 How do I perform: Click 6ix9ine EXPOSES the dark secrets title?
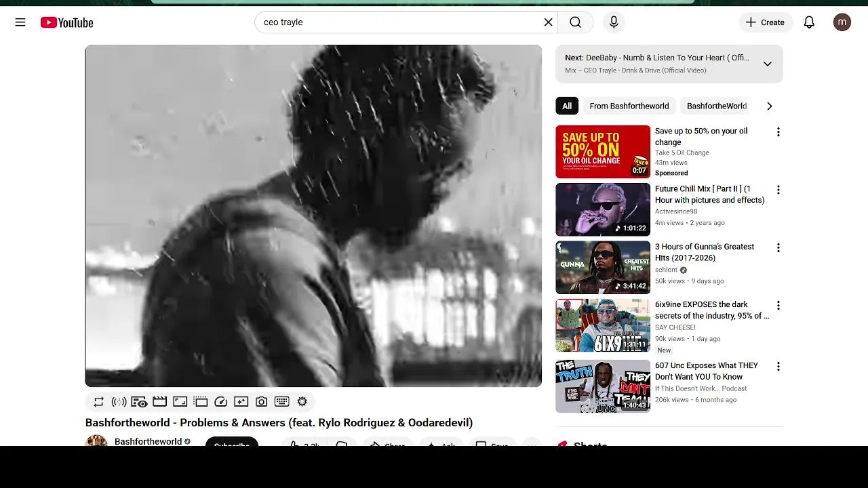712,310
